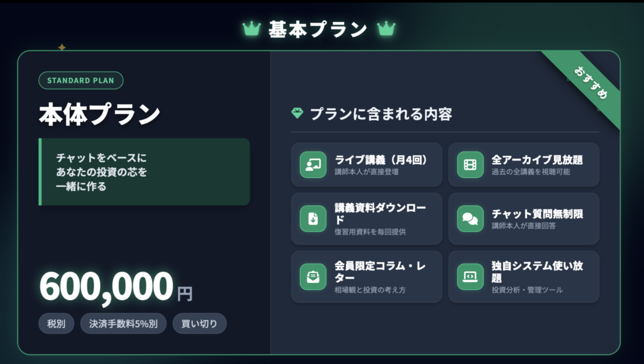
Task: Select the ライブ講義（月4回） feature card title
Action: pyautogui.click(x=374, y=160)
